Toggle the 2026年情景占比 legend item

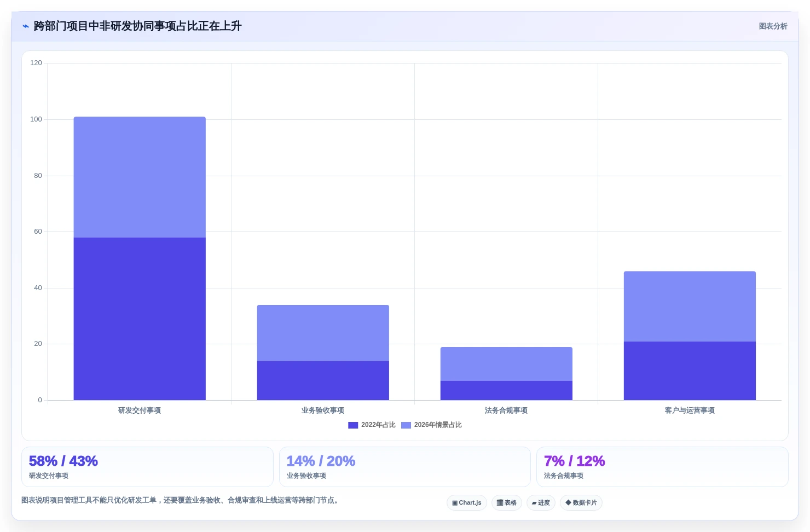(431, 425)
